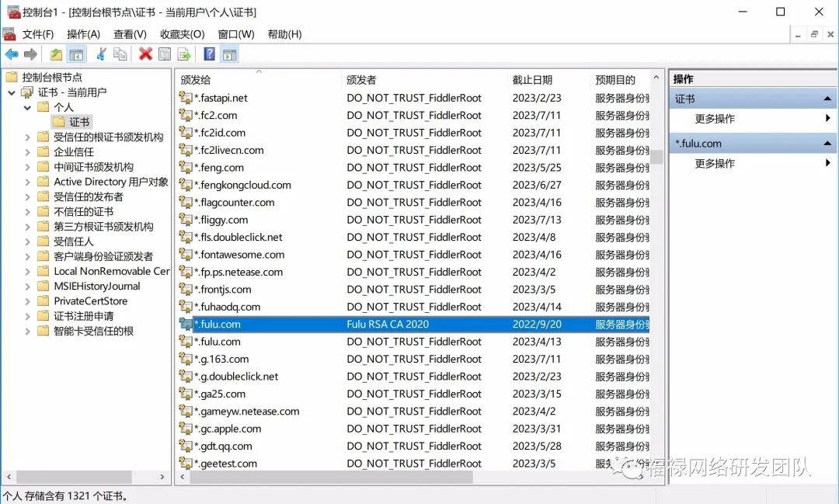The height and width of the screenshot is (504, 839).
Task: Click the 2023/5/28 date of *.gdt.qq.com
Action: tap(537, 446)
